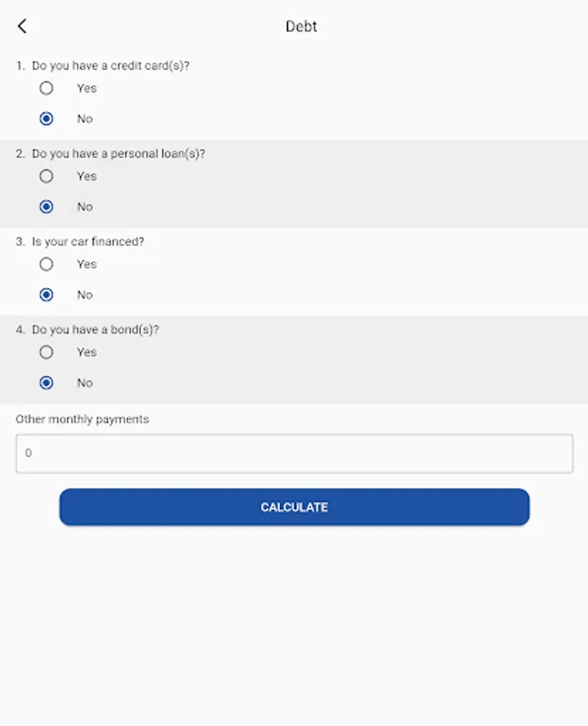Click the Debt page title

coord(302,27)
